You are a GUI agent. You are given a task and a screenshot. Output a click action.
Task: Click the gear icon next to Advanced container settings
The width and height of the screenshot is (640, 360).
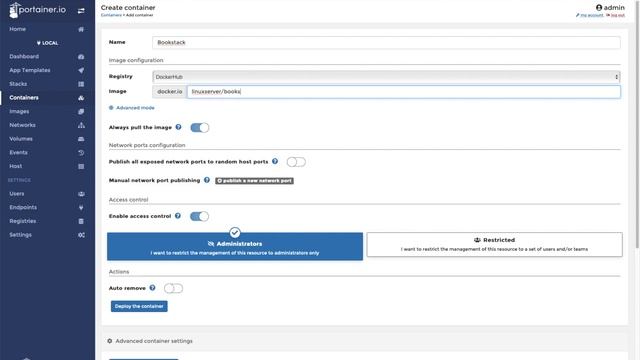pyautogui.click(x=110, y=341)
